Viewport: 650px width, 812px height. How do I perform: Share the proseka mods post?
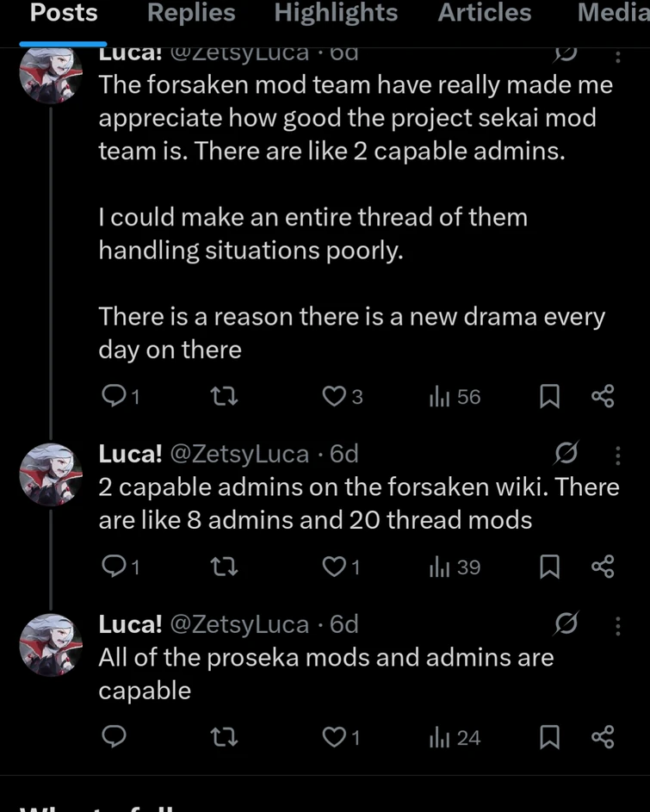(x=604, y=737)
